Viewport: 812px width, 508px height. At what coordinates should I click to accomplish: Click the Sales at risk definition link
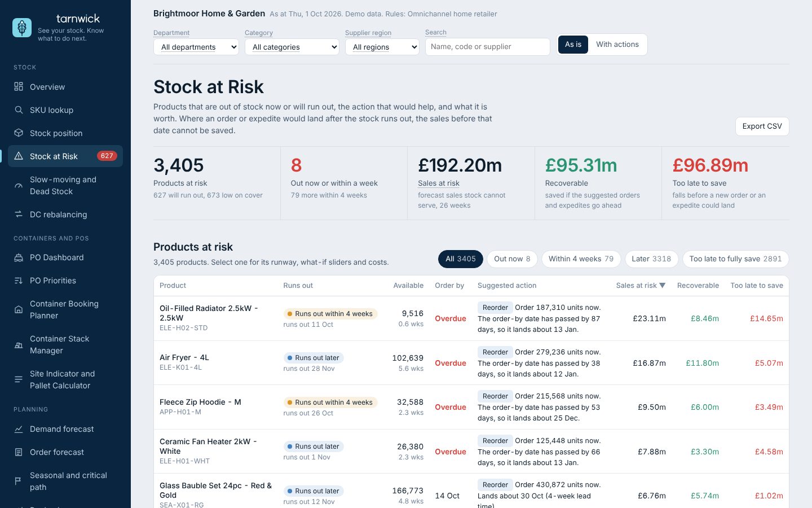(x=439, y=183)
